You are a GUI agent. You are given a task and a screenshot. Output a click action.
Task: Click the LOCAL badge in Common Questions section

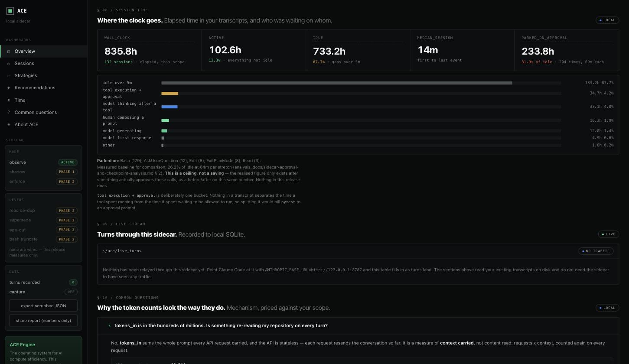[x=607, y=308]
